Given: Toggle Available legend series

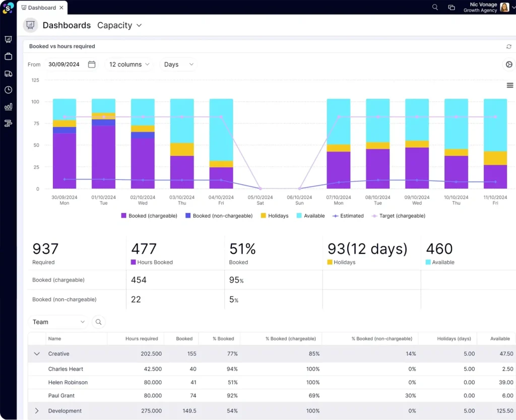Looking at the screenshot, I should point(310,216).
